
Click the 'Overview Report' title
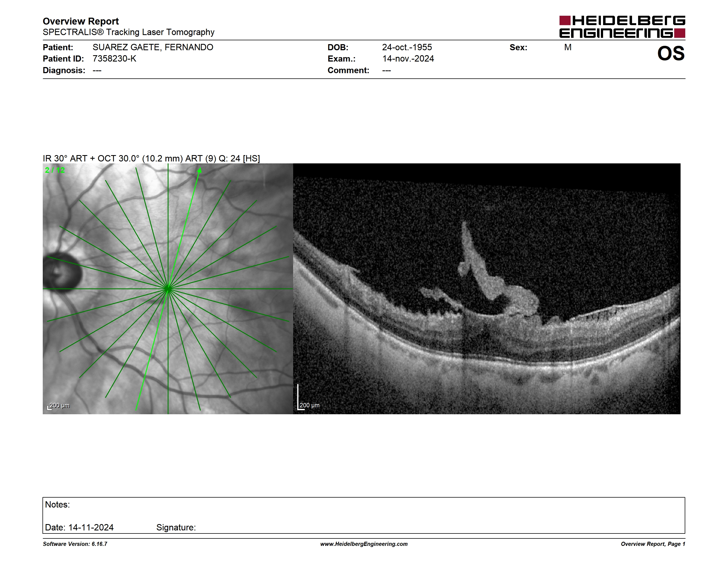(81, 21)
